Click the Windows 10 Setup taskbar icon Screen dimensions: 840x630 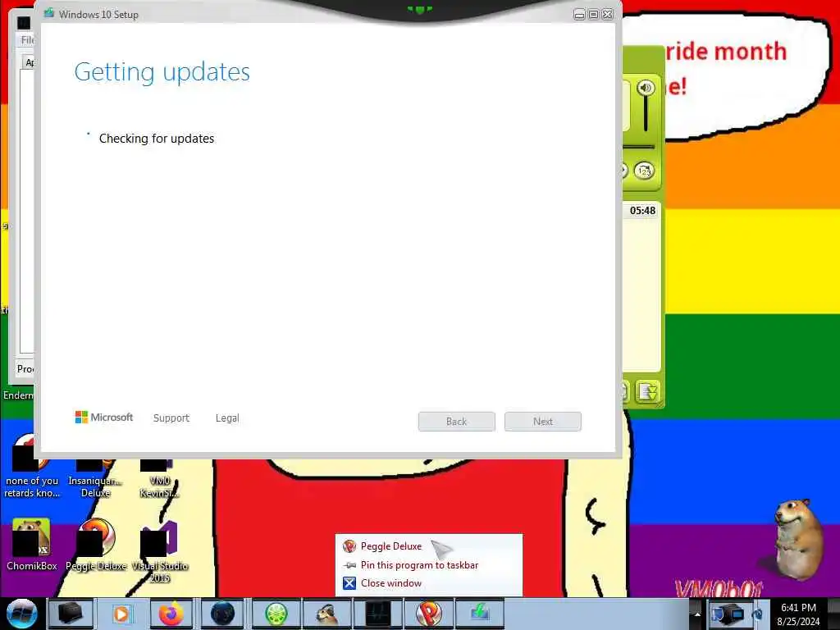(x=479, y=614)
